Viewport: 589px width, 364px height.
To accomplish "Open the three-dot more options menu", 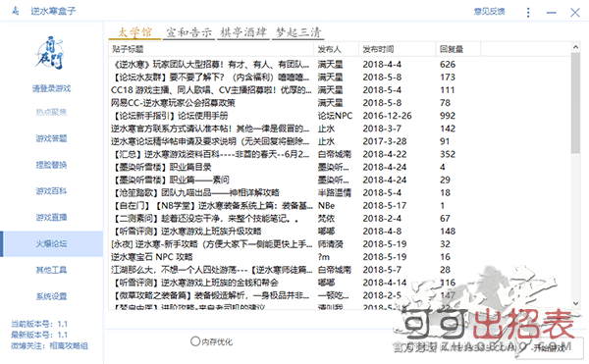I will coord(528,13).
